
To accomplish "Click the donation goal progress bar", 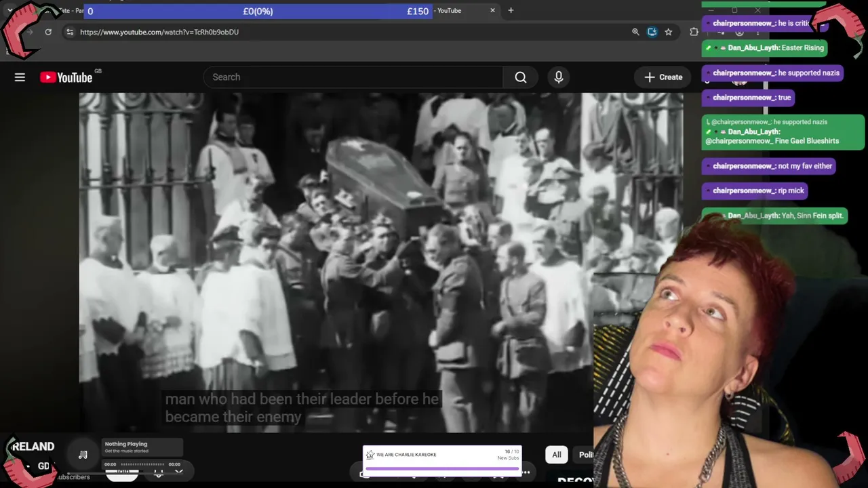I will tap(258, 12).
